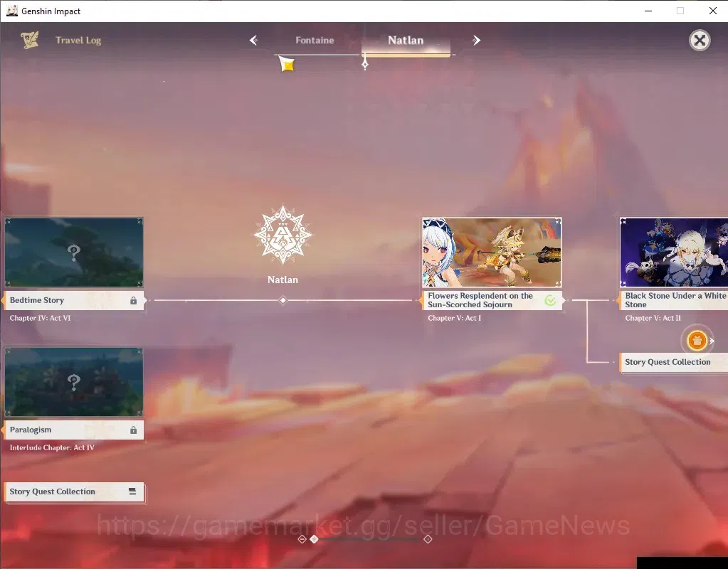Image resolution: width=728 pixels, height=569 pixels.
Task: Click the green completed checkmark icon
Action: 550,301
